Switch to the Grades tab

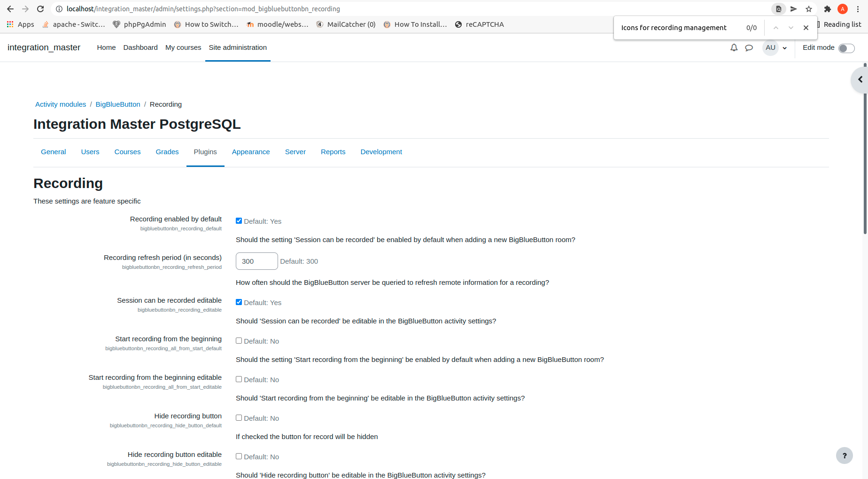(167, 152)
